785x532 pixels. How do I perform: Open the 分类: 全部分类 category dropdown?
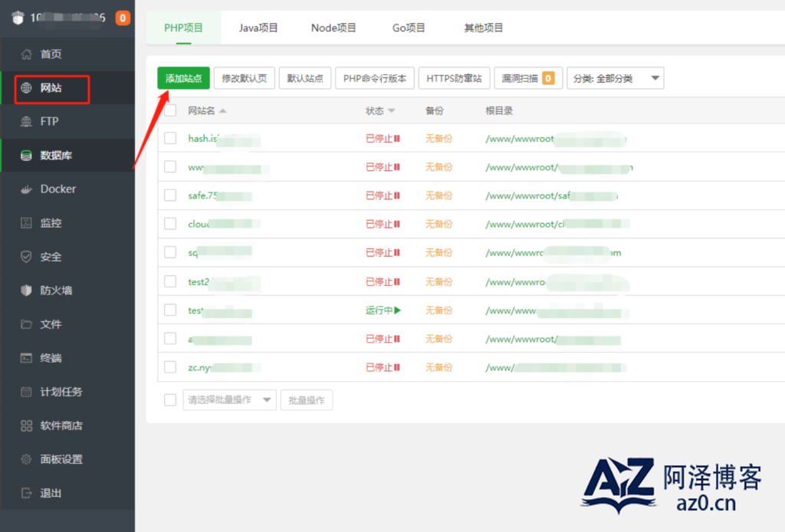coord(616,78)
